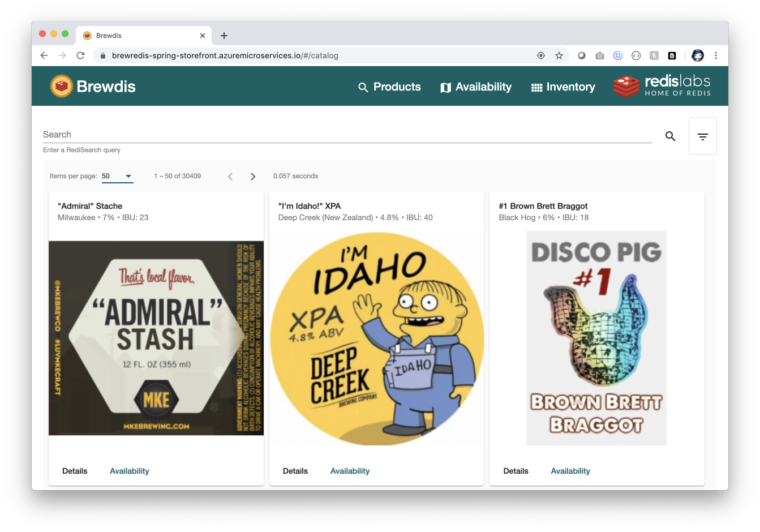Click the black square B extension icon
760x532 pixels.
point(672,55)
